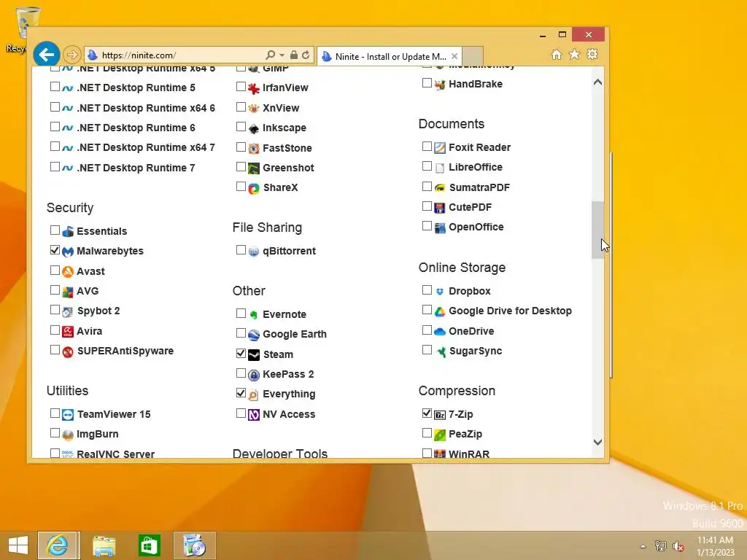Uncheck the Steam checkbox
Viewport: 747px width, 560px height.
[x=241, y=354]
